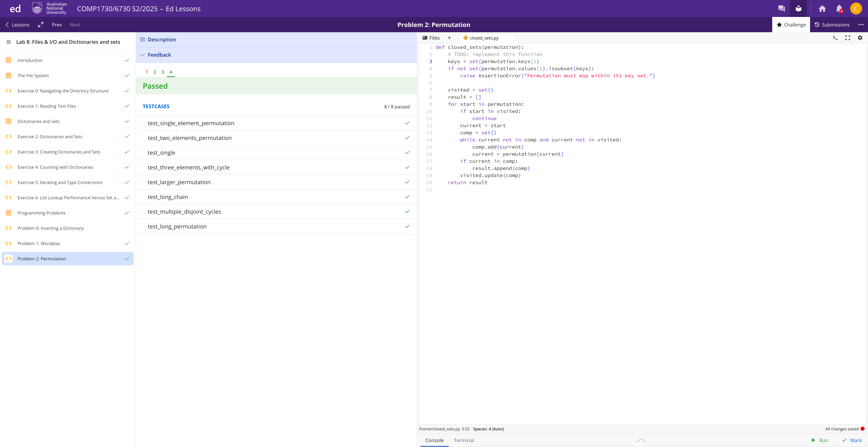
Task: Open the COMP1730/6730 course title link
Action: tap(139, 9)
